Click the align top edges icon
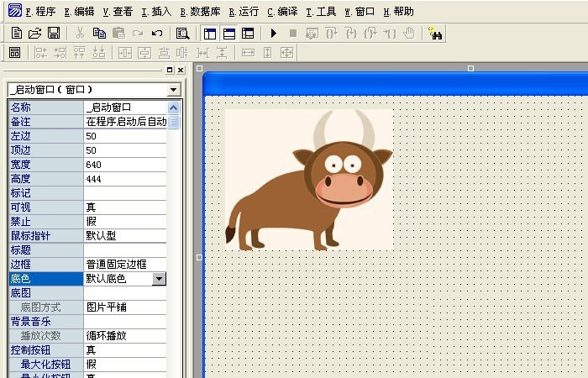Image resolution: width=588 pixels, height=378 pixels. pyautogui.click(x=79, y=52)
